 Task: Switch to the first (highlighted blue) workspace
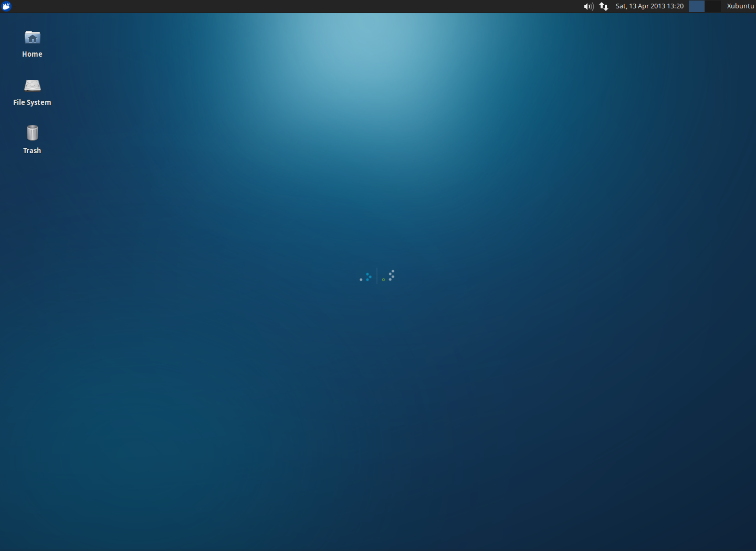696,6
